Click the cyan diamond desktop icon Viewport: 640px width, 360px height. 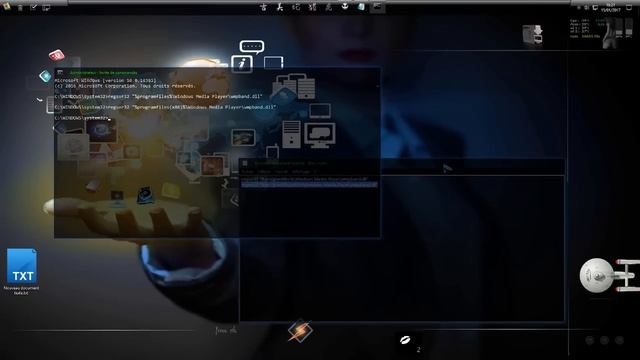tap(45, 76)
